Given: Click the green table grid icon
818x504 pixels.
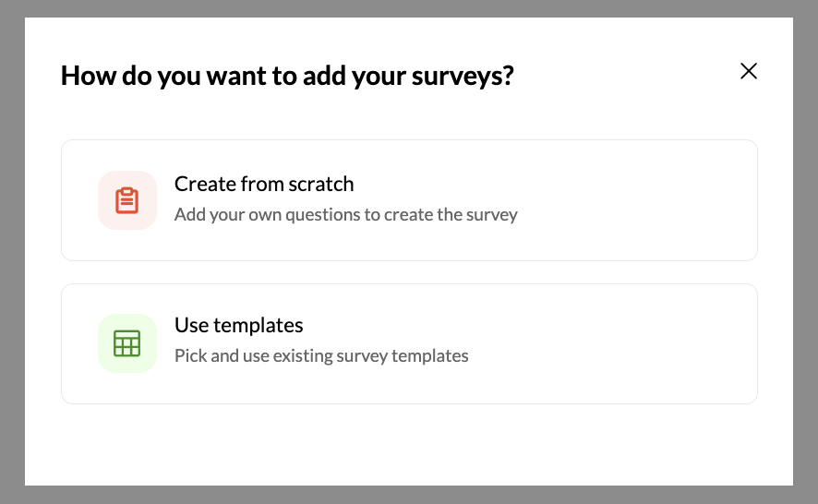Looking at the screenshot, I should pos(126,343).
